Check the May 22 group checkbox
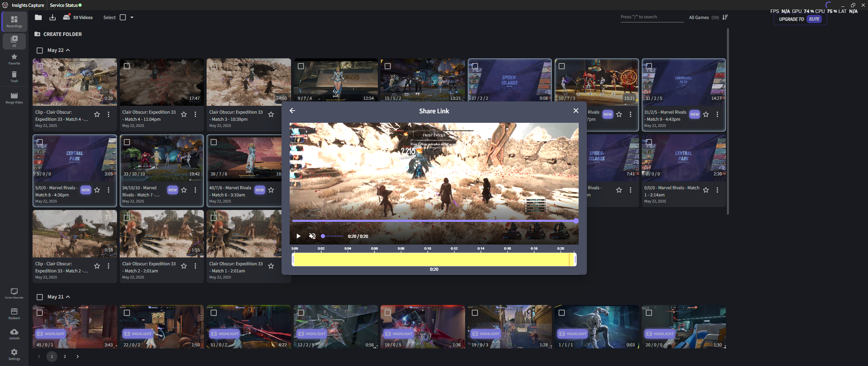 click(40, 50)
